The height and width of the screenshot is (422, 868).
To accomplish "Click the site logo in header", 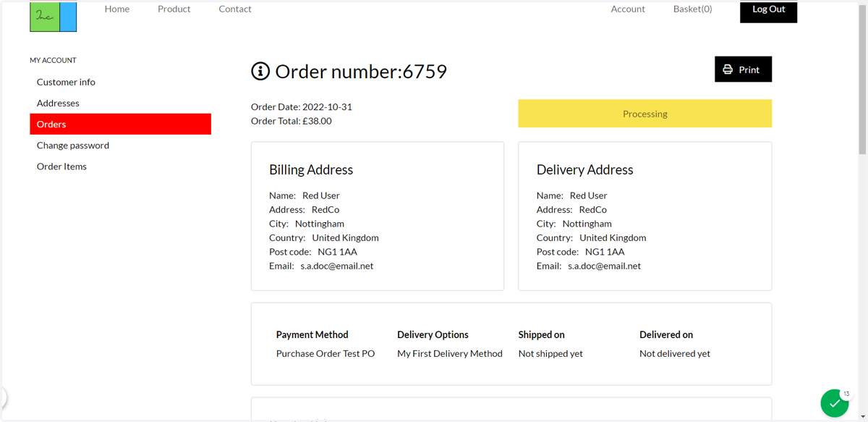I will [x=53, y=17].
